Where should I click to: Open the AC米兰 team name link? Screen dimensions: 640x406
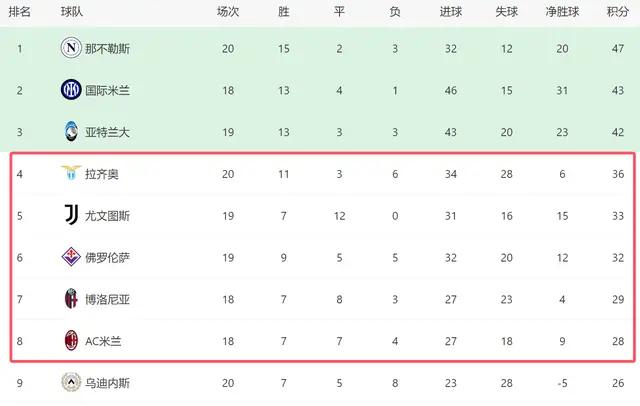tap(105, 340)
